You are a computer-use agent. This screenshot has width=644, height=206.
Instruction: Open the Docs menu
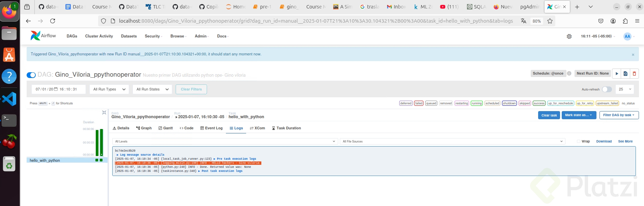[x=223, y=36]
